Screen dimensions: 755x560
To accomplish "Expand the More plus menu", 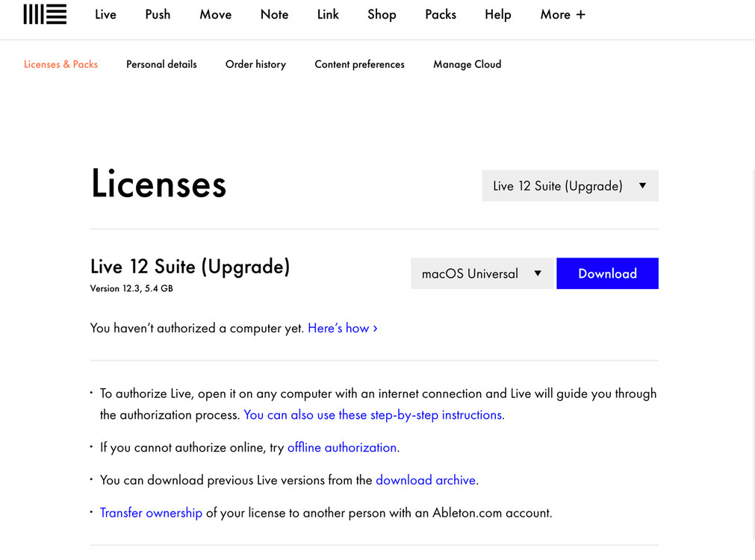I will click(x=562, y=14).
